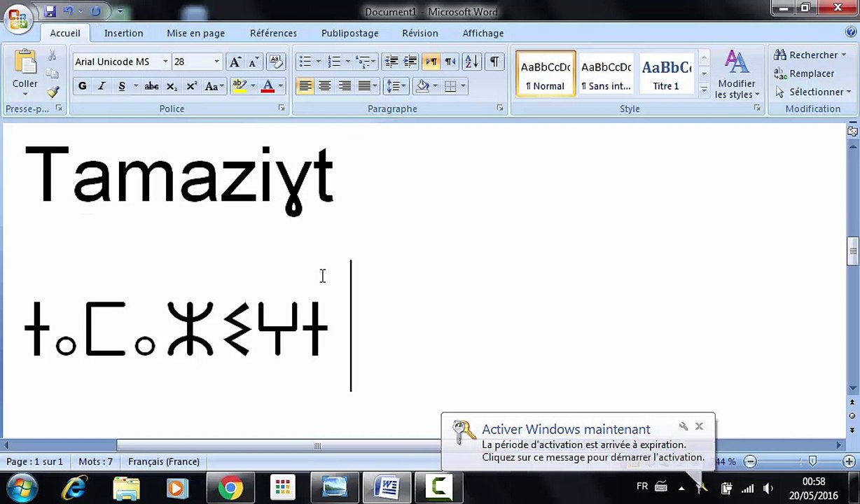This screenshot has height=504, width=860.
Task: Toggle subscript formatting
Action: (172, 86)
